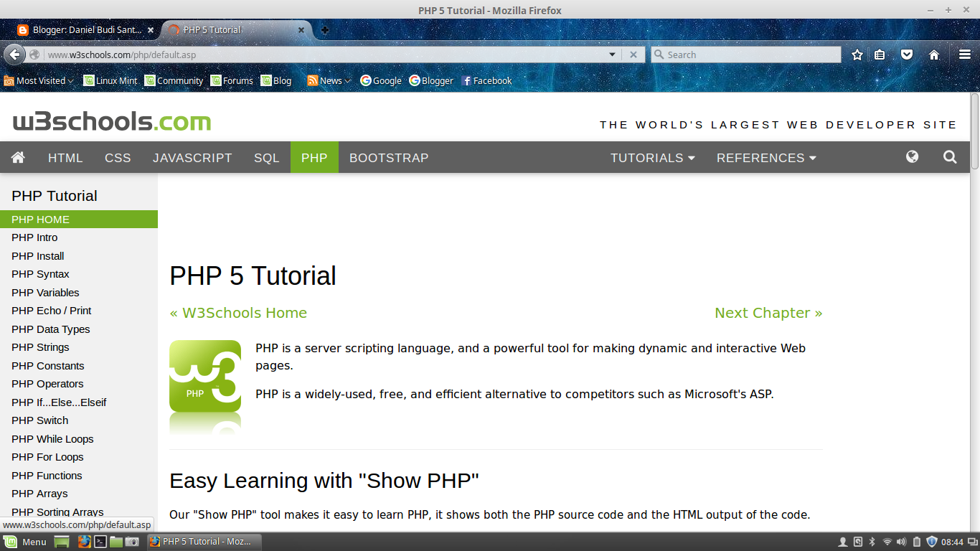The image size is (980, 551).
Task: Click the search magnifier icon in the navbar
Action: tap(950, 157)
